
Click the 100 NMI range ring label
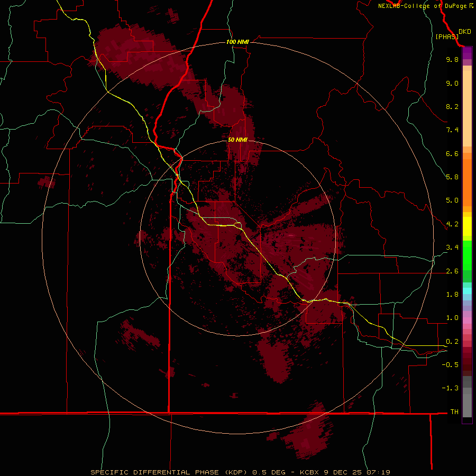coord(237,42)
